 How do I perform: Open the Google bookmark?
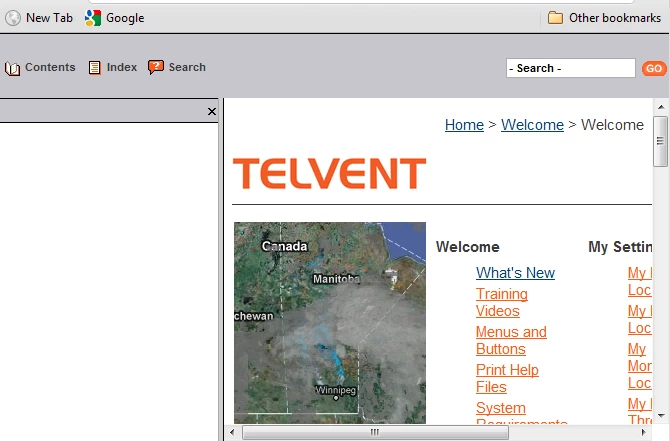[115, 18]
